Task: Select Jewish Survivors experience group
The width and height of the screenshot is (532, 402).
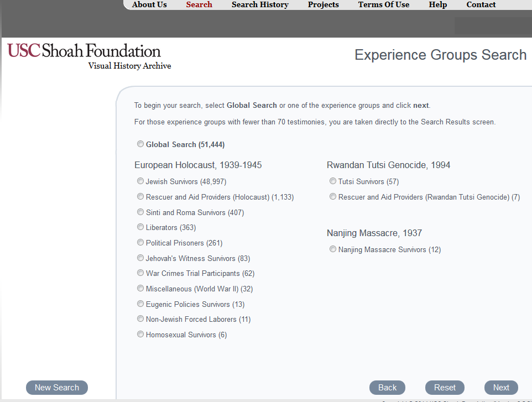Action: click(x=140, y=181)
